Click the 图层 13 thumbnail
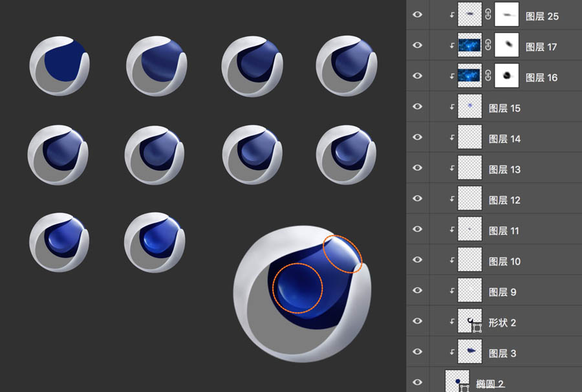The height and width of the screenshot is (392, 582). pos(470,168)
